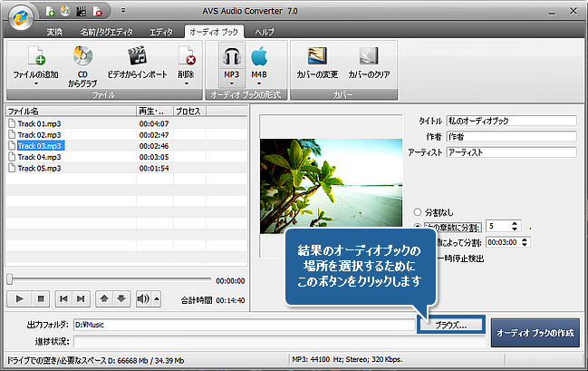588x371 pixels.
Task: Click the chapter count stepper showing 5
Action: coord(502,226)
